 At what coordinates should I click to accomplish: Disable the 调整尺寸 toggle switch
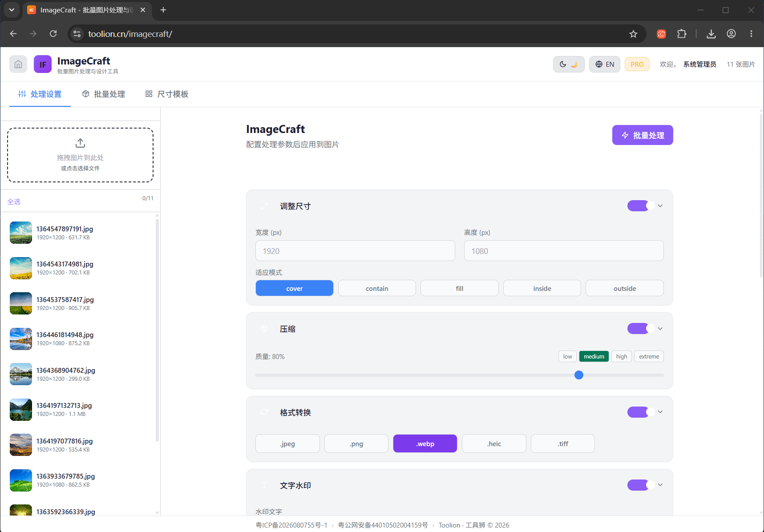[x=641, y=206]
